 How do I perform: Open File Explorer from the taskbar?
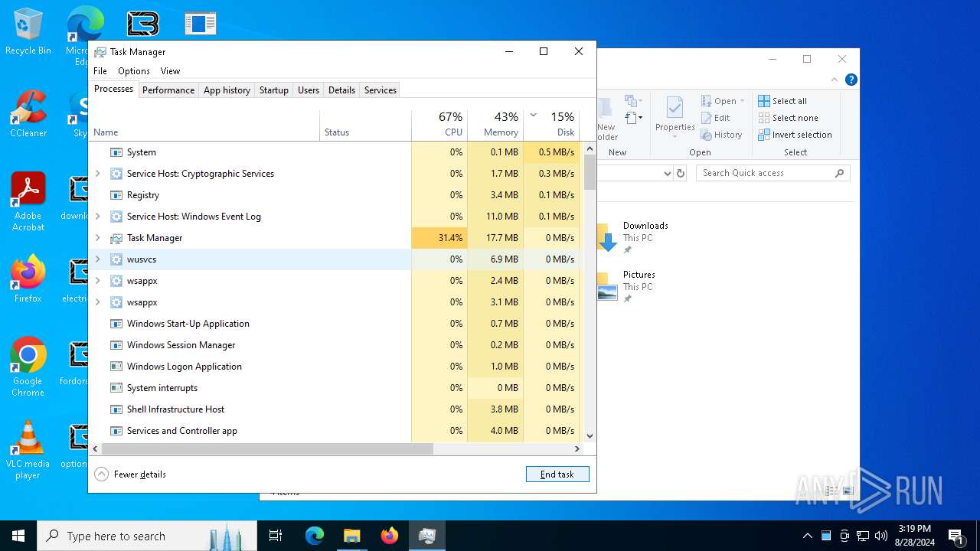tap(351, 536)
